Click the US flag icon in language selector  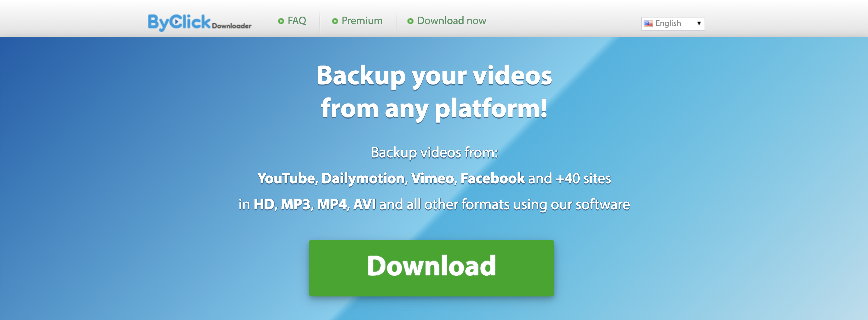coord(648,24)
